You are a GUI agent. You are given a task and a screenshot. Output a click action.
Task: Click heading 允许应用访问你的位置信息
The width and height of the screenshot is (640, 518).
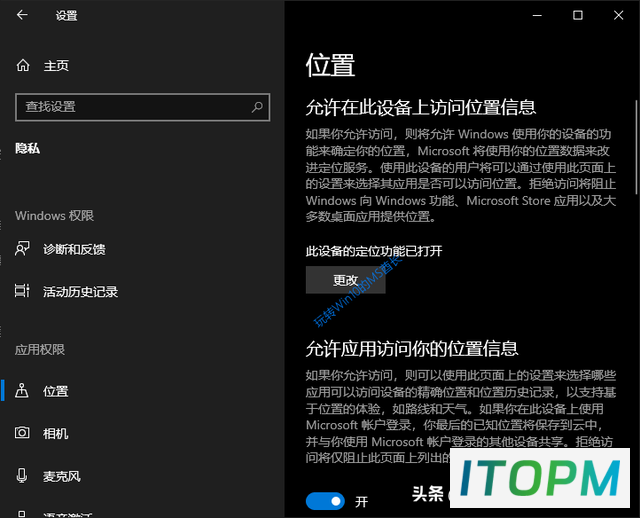(412, 349)
